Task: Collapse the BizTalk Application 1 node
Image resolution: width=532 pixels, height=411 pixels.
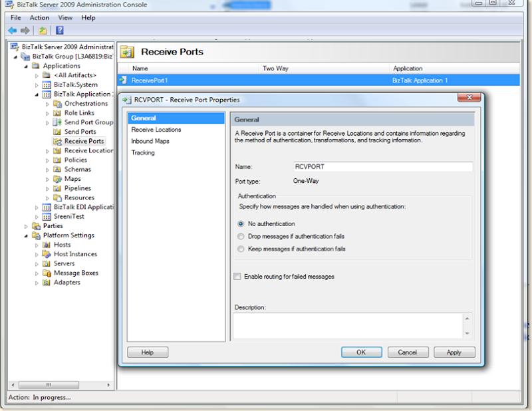Action: click(37, 94)
